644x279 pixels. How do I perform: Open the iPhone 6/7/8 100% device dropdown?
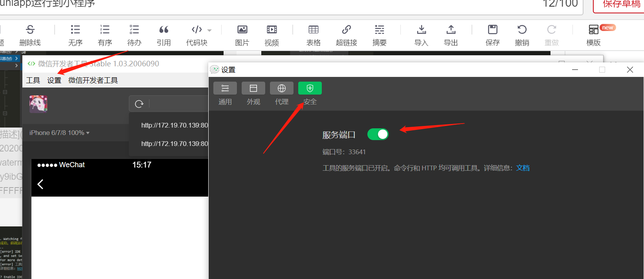coord(59,133)
